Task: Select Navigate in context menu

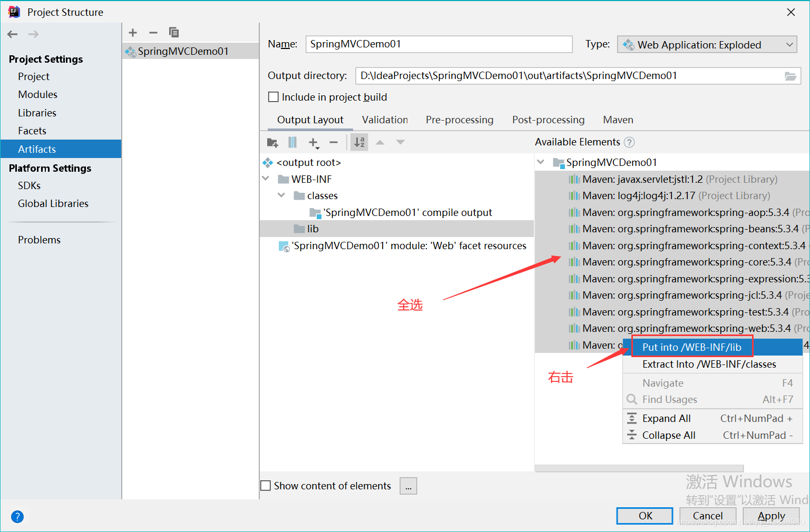Action: click(x=713, y=383)
